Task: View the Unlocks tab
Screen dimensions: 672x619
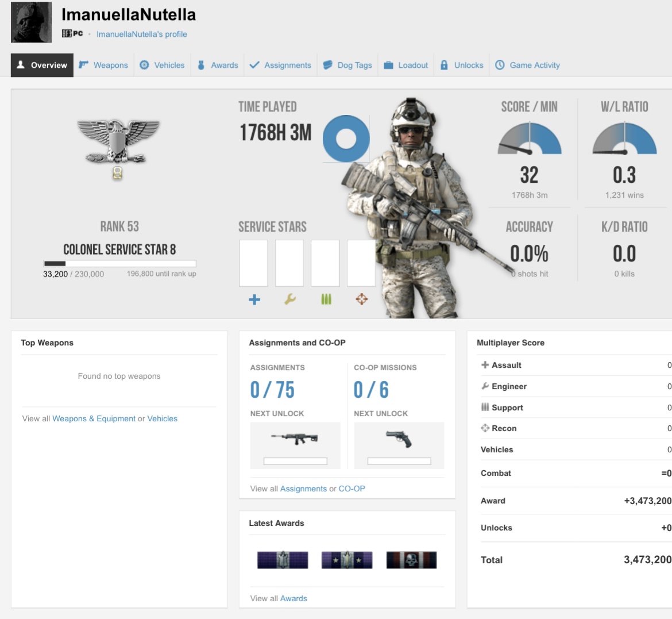Action: point(461,65)
